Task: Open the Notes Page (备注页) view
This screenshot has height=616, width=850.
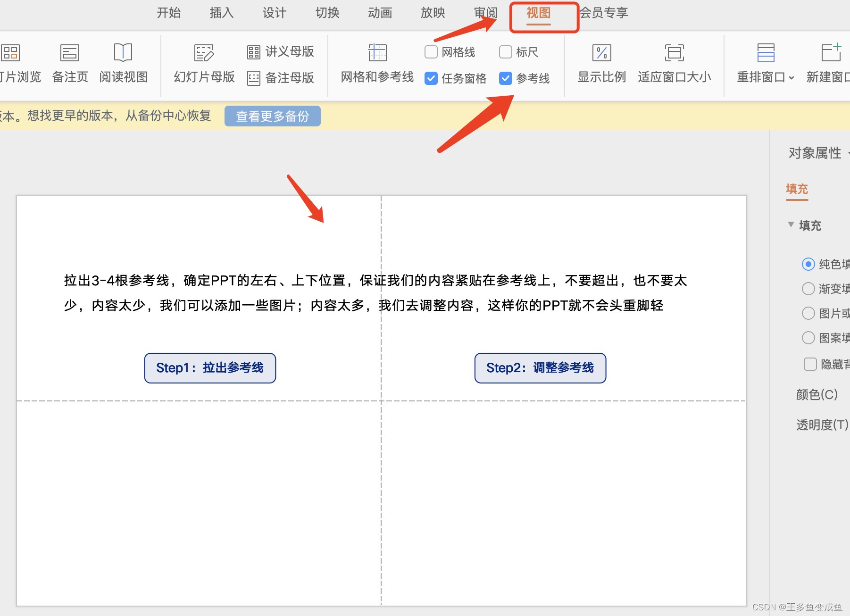Action: click(x=70, y=64)
